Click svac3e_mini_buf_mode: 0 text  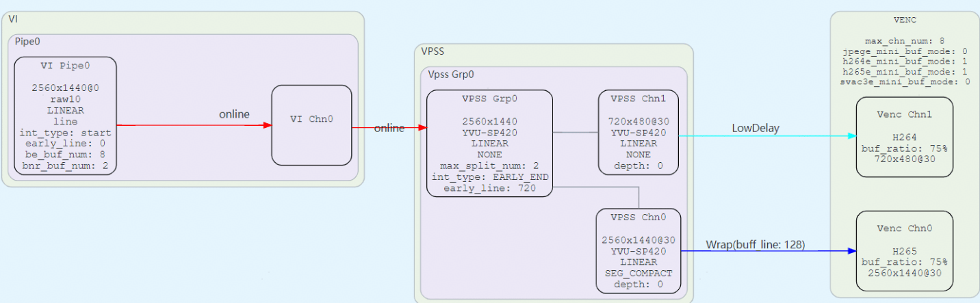pos(904,81)
